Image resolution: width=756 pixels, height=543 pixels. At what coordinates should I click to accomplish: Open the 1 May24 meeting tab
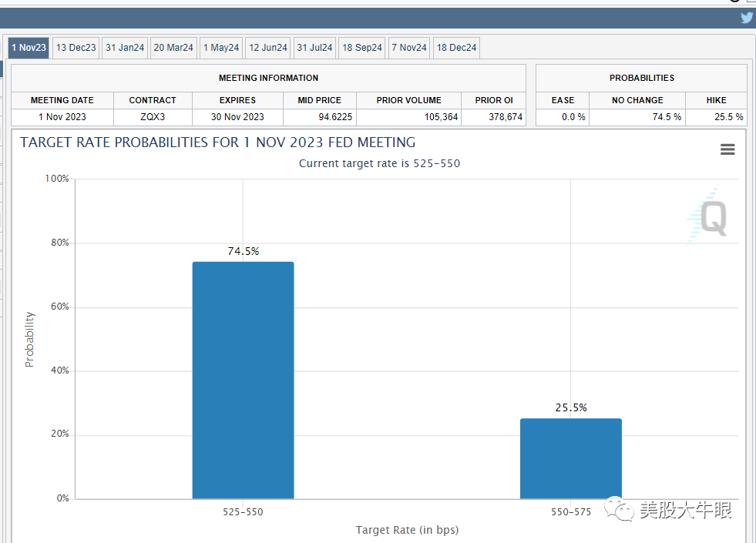221,48
